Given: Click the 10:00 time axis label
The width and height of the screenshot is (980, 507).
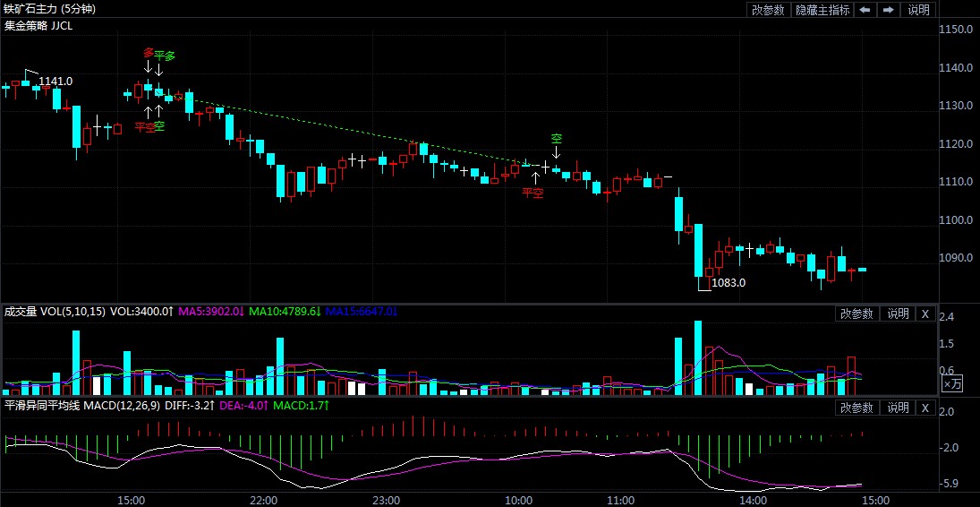Looking at the screenshot, I should 518,500.
